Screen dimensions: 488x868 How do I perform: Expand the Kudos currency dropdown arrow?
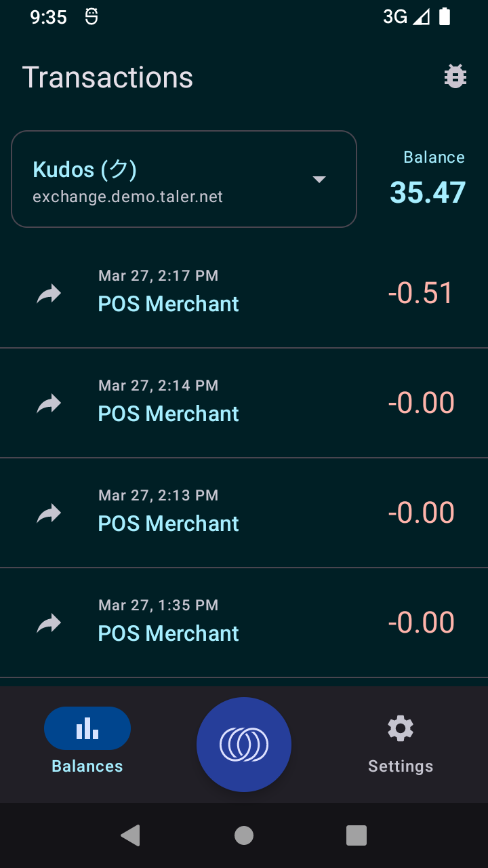319,179
